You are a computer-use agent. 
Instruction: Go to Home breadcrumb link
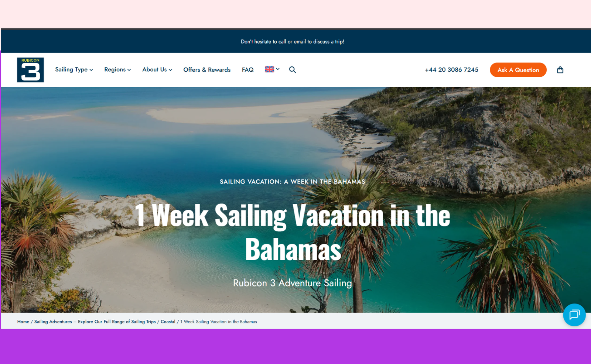point(23,322)
